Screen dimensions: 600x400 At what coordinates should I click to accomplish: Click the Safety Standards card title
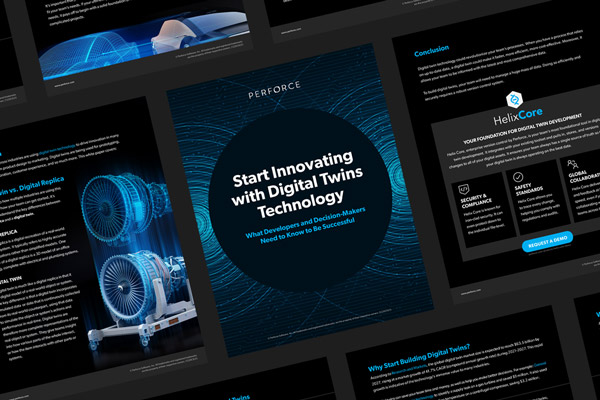tap(529, 188)
